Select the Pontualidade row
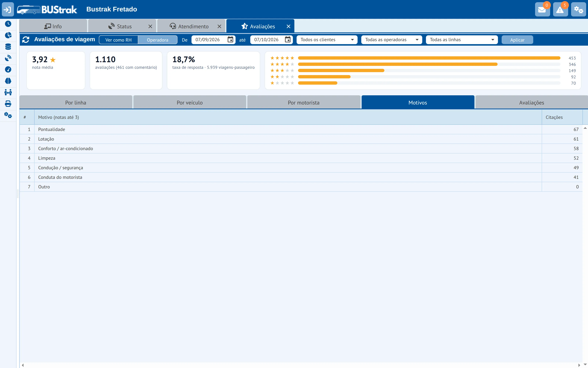The height and width of the screenshot is (368, 588). coord(301,130)
